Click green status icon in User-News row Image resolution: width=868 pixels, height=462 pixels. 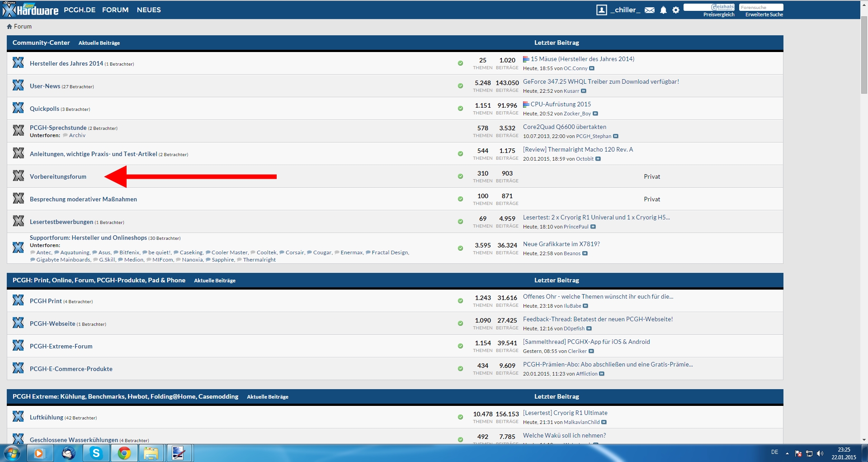coord(460,86)
